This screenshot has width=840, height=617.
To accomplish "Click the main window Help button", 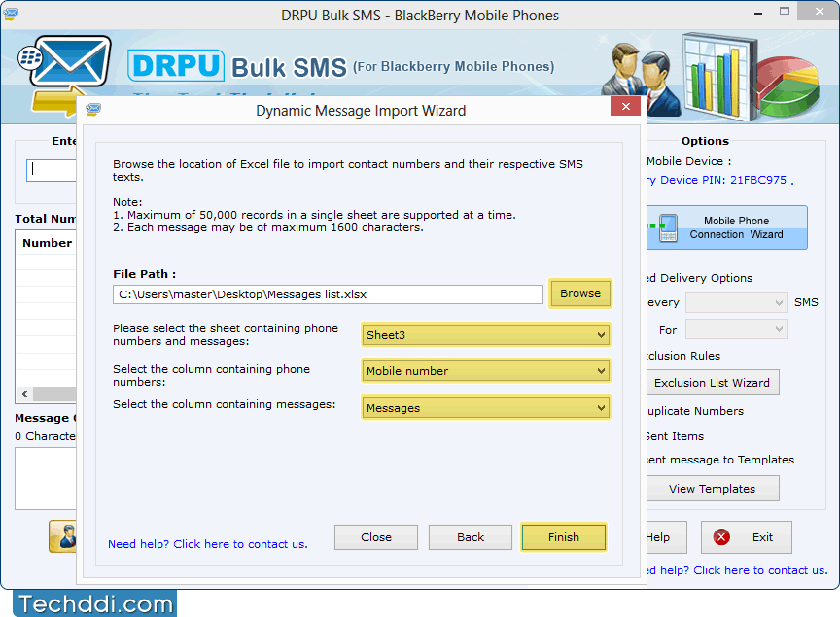I will pos(666,537).
